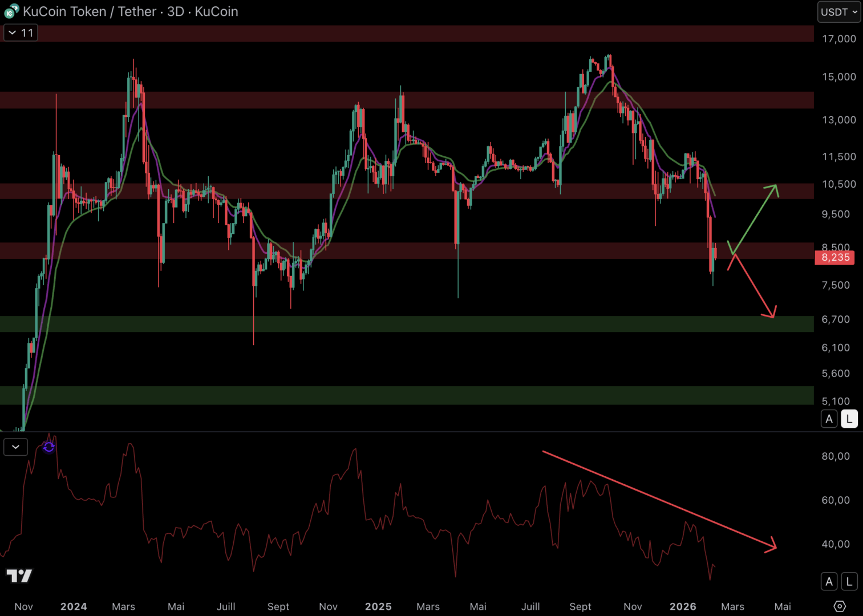Click the 2025 label on the time axis

coord(378,606)
